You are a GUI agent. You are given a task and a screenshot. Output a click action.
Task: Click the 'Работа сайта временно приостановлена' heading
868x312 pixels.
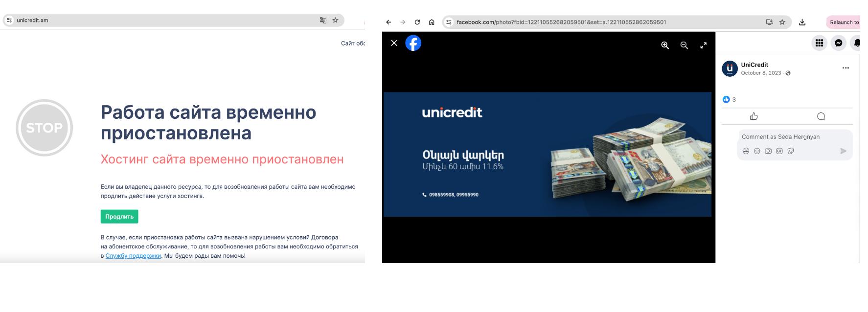(x=208, y=122)
